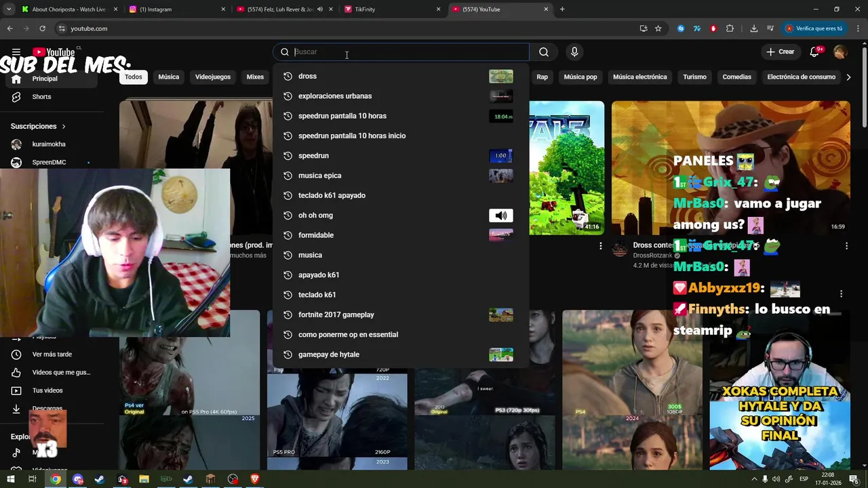Bookmark this page with star icon

tap(658, 28)
